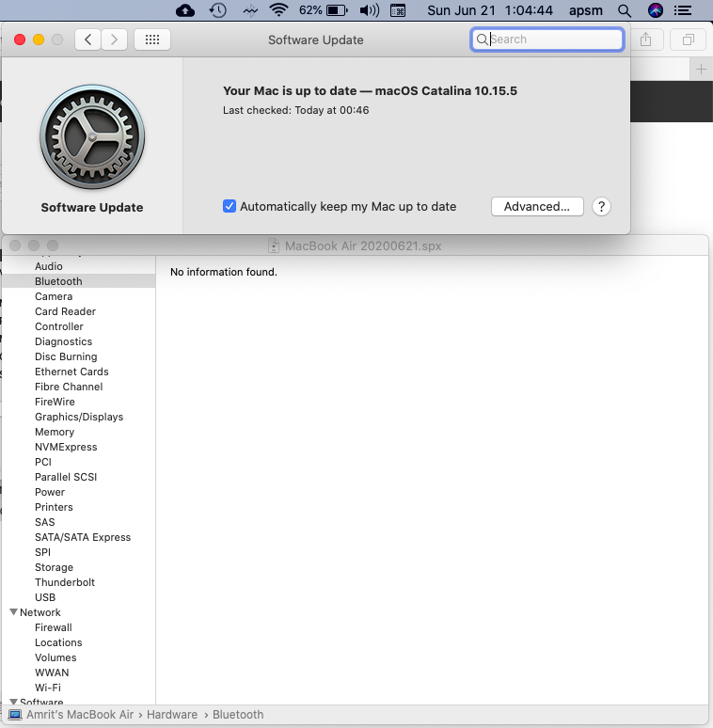
Task: Select Power in the sidebar
Action: coord(50,492)
